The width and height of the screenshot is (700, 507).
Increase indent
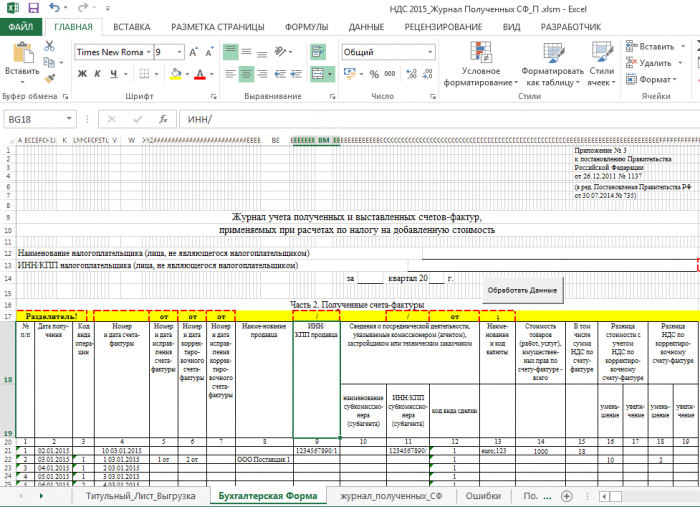[296, 74]
